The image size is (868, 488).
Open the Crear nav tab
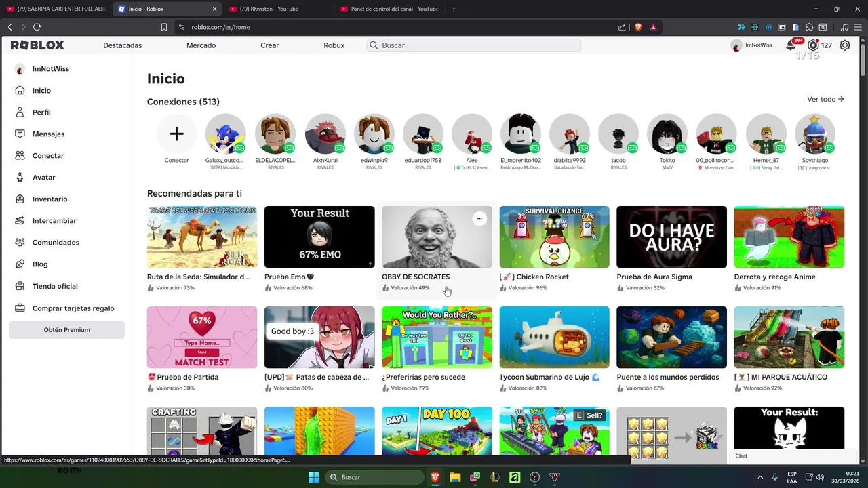270,45
